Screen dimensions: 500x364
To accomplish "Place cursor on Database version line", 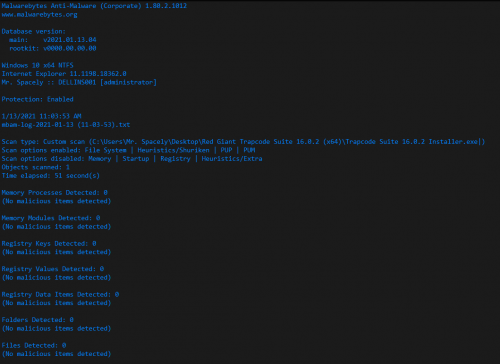I will [34, 31].
